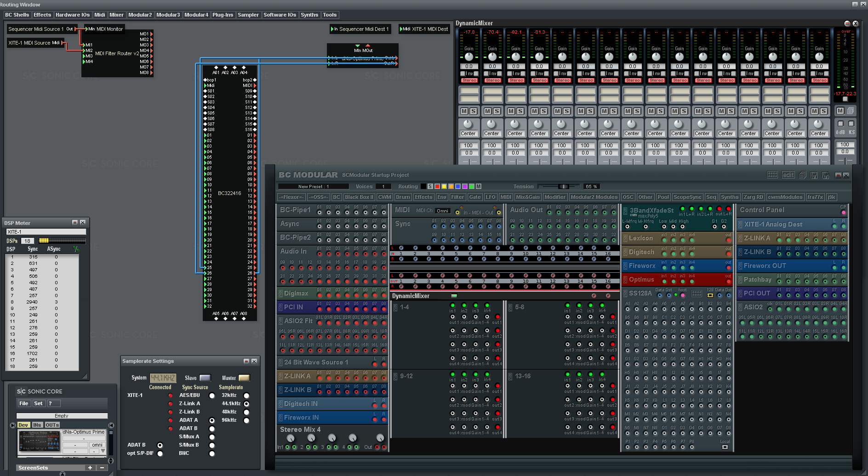Click the copy pages icon in BC Modular header
Viewport: 868px width, 476px height.
(x=803, y=175)
